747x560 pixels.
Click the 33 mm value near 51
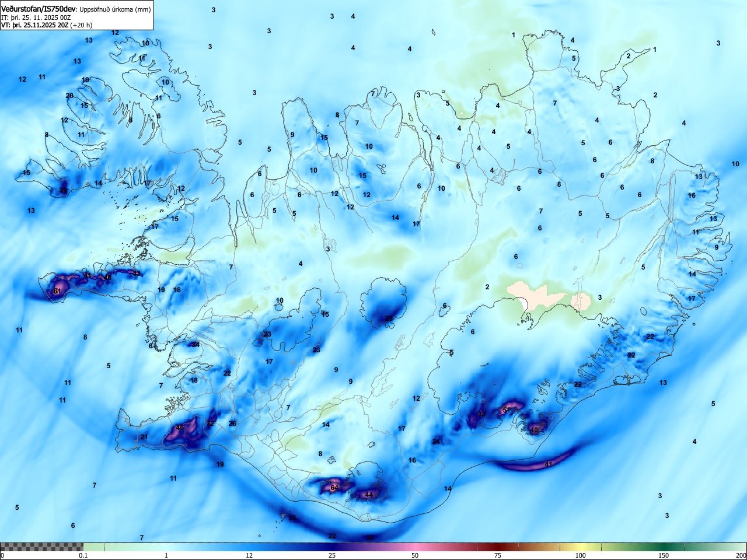[x=481, y=414]
